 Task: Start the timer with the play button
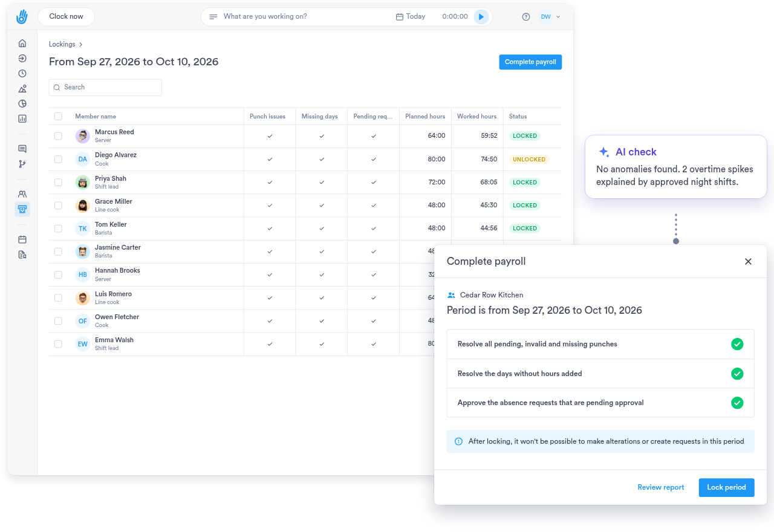click(481, 17)
